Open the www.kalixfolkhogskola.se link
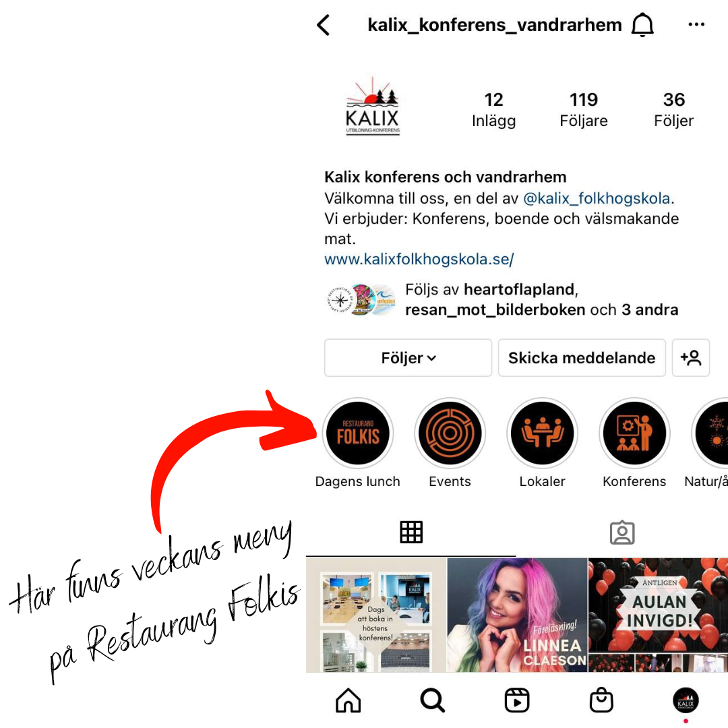 (419, 259)
